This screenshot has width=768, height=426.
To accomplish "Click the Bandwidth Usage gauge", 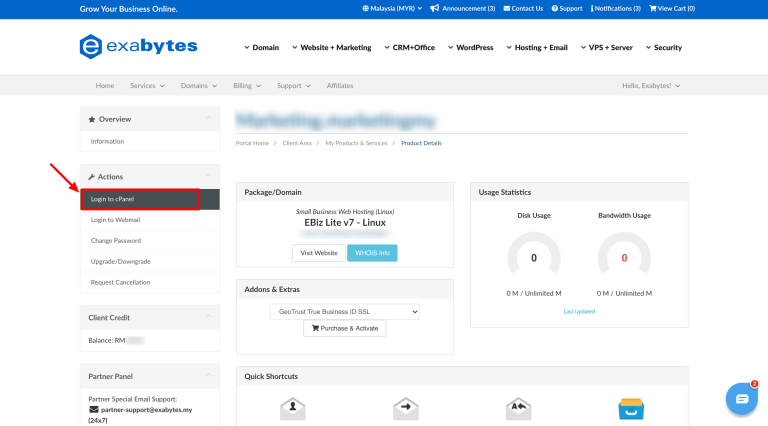I will point(624,253).
